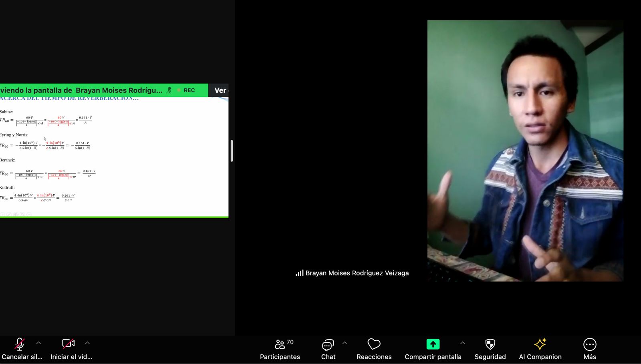
Task: Select Brayan Moises speaker video thumbnail
Action: pyautogui.click(x=525, y=151)
